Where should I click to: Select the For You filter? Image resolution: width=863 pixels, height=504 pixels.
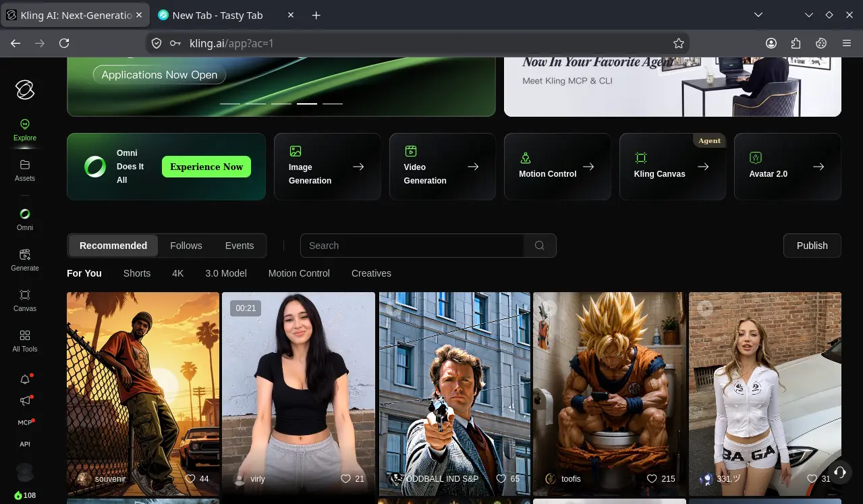click(x=84, y=273)
